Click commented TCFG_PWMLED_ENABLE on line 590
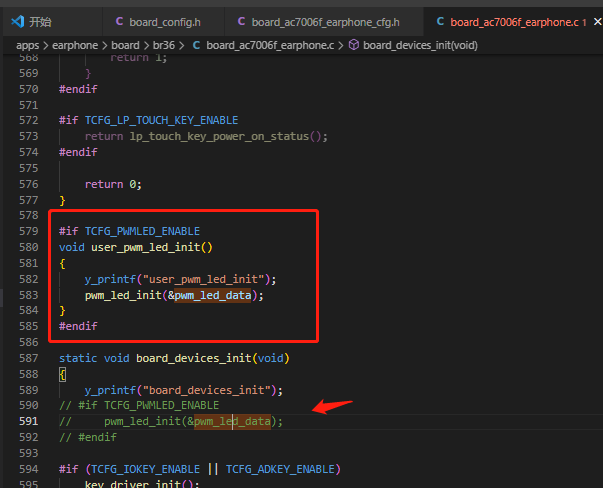This screenshot has height=488, width=603. tap(162, 405)
